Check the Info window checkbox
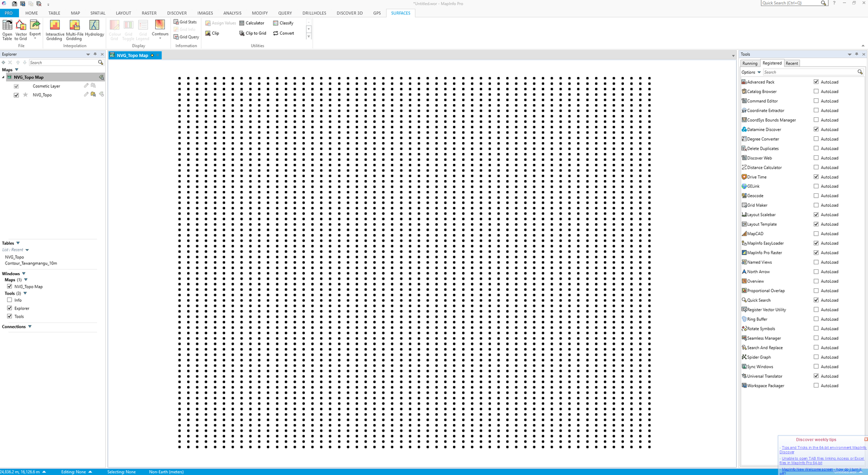868x475 pixels. point(9,300)
